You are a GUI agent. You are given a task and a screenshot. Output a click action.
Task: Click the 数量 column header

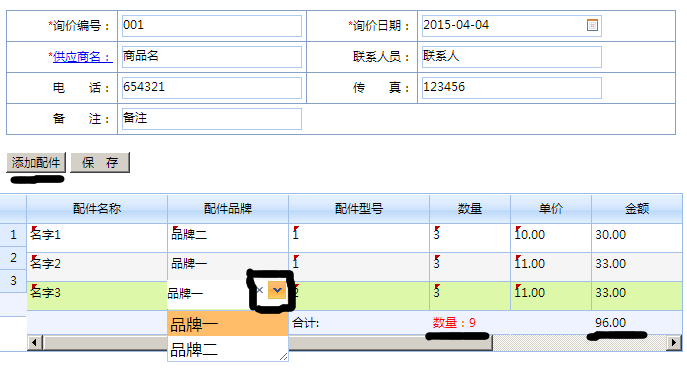470,209
